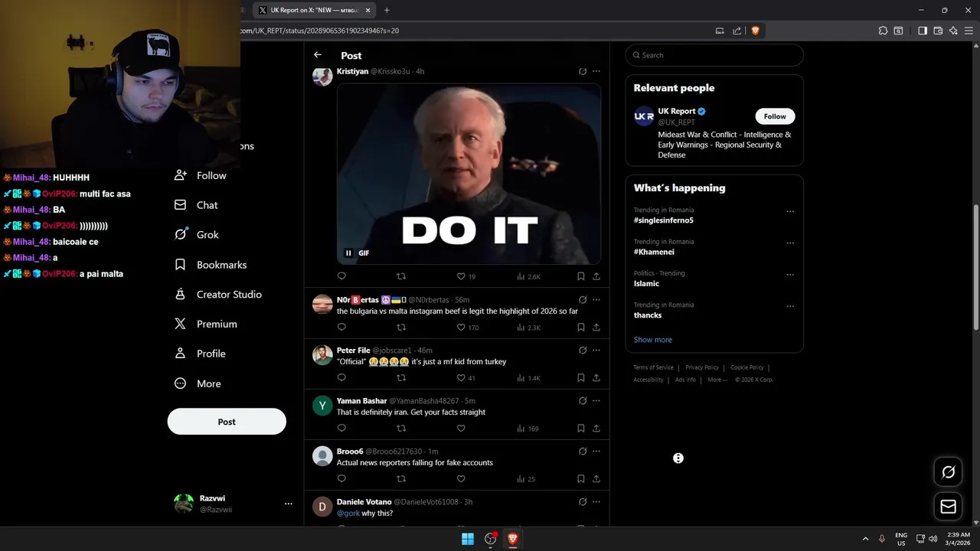Repost N0rBertas bulgaria vs malta post
This screenshot has width=980, height=551.
[x=401, y=328]
